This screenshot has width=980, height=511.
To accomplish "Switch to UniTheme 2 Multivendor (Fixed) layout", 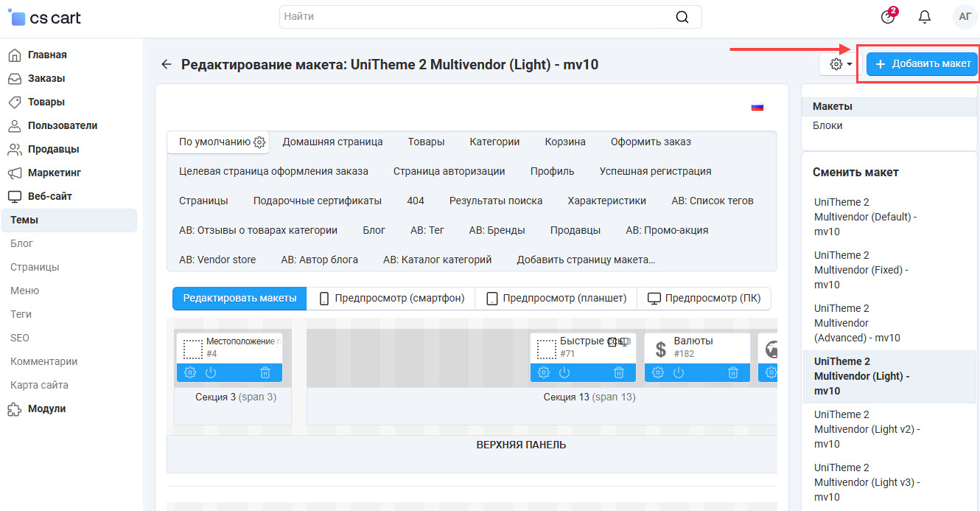I will pyautogui.click(x=861, y=270).
